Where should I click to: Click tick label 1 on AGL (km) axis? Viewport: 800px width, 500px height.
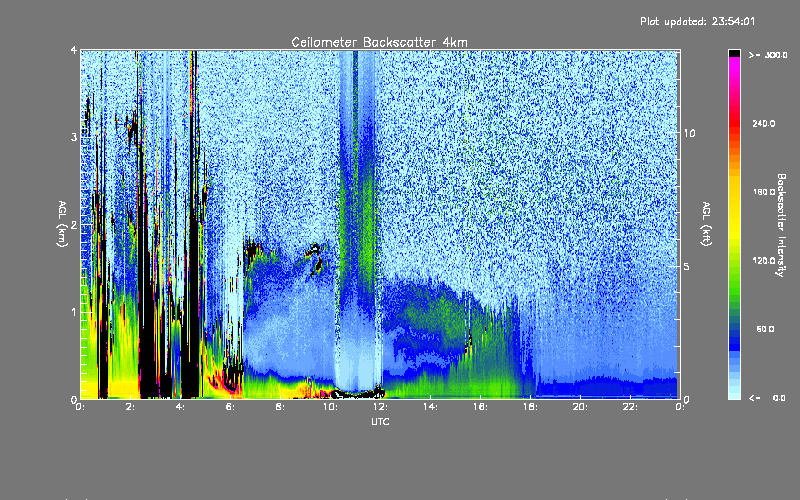click(74, 312)
